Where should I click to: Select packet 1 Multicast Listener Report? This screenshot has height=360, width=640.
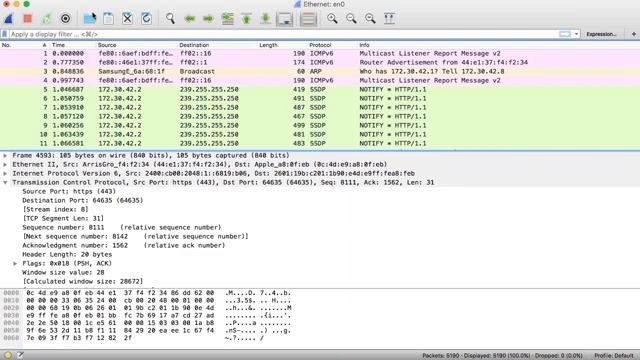pos(320,53)
